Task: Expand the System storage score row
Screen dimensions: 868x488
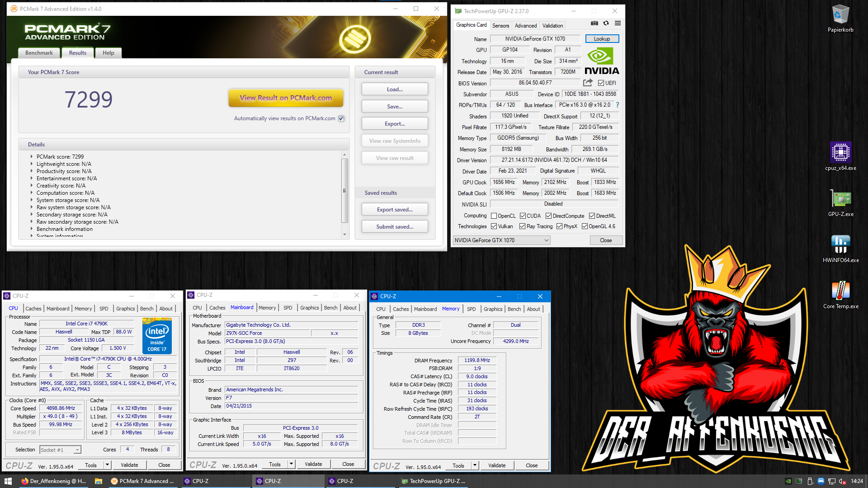Action: (x=32, y=200)
